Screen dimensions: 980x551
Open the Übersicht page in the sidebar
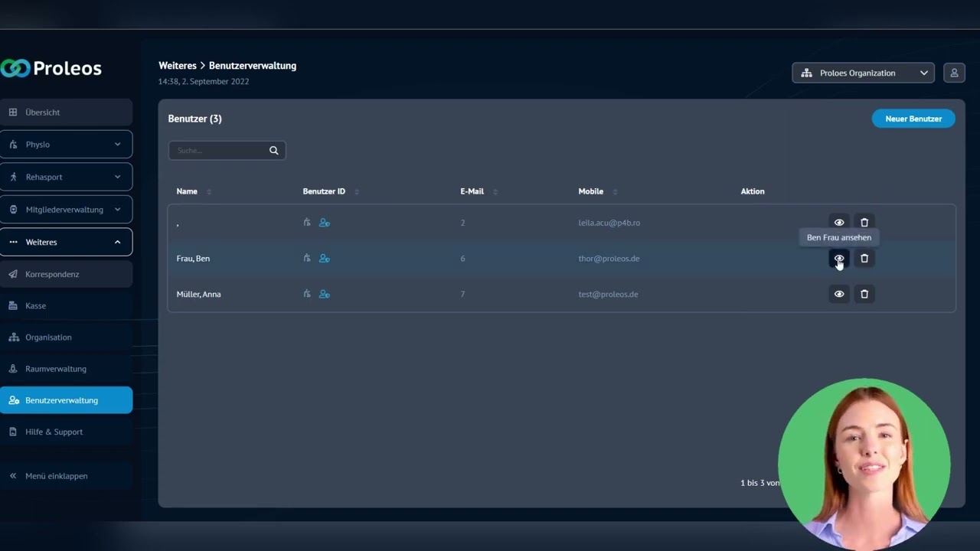coord(66,112)
